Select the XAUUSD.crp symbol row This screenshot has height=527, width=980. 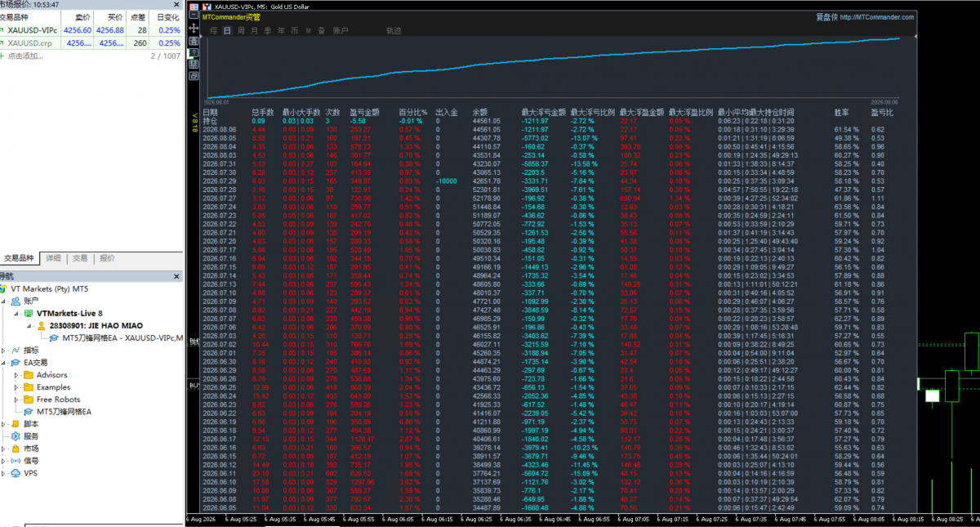[91, 42]
